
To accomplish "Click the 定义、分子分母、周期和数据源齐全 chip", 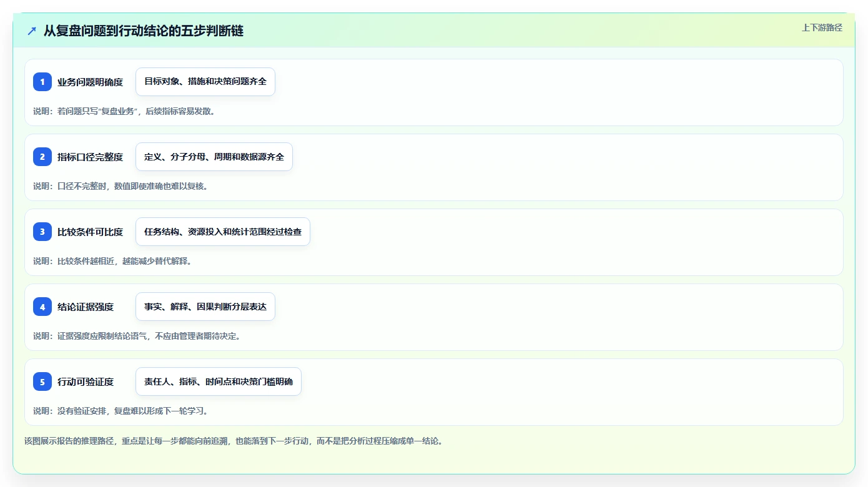I will pos(214,157).
